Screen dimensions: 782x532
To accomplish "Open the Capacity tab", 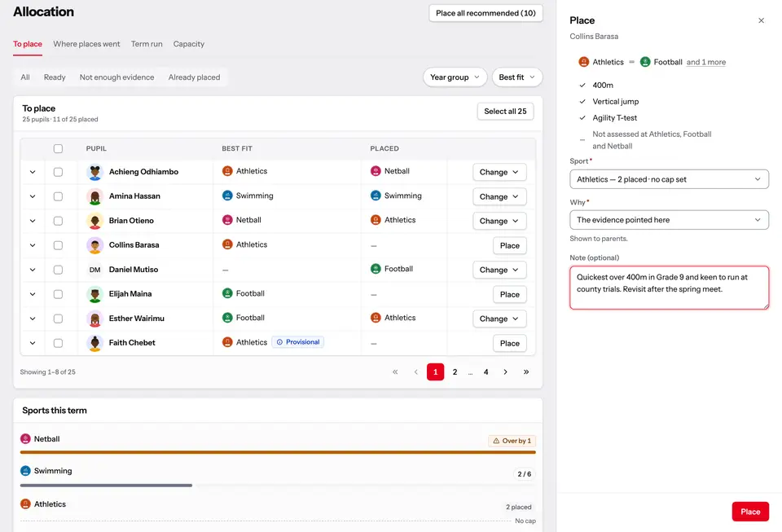I will tap(188, 44).
